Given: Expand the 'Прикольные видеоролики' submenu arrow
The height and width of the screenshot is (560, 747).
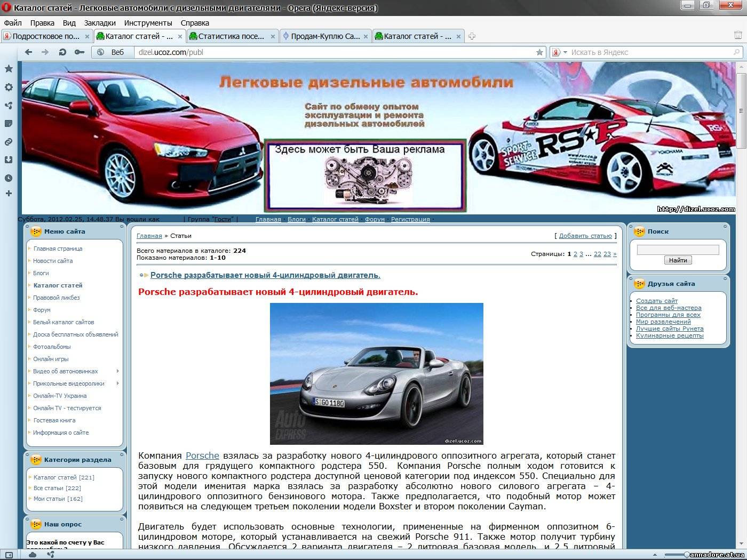Looking at the screenshot, I should coord(118,383).
